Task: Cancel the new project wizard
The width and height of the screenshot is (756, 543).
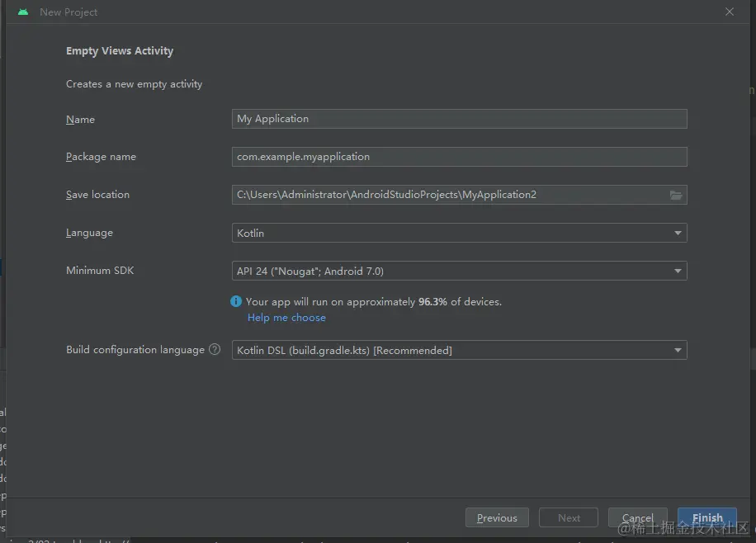Action: point(637,518)
